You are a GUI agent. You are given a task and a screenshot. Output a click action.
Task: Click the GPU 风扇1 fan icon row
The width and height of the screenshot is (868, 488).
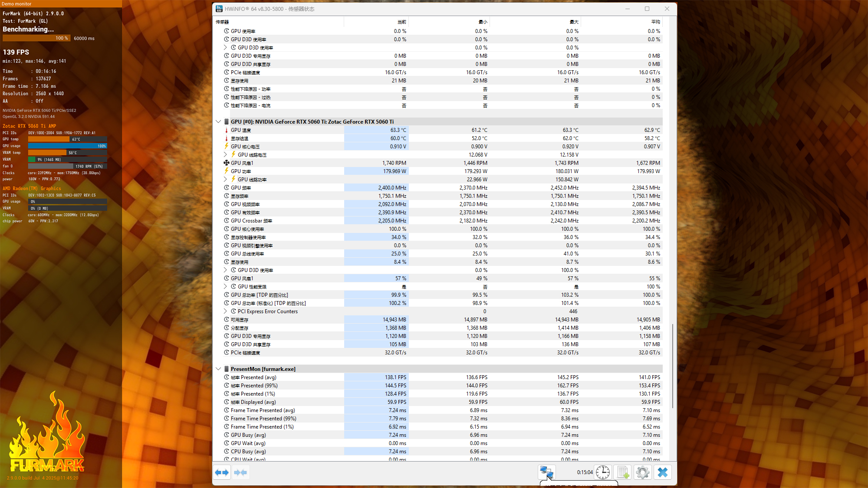click(x=242, y=163)
